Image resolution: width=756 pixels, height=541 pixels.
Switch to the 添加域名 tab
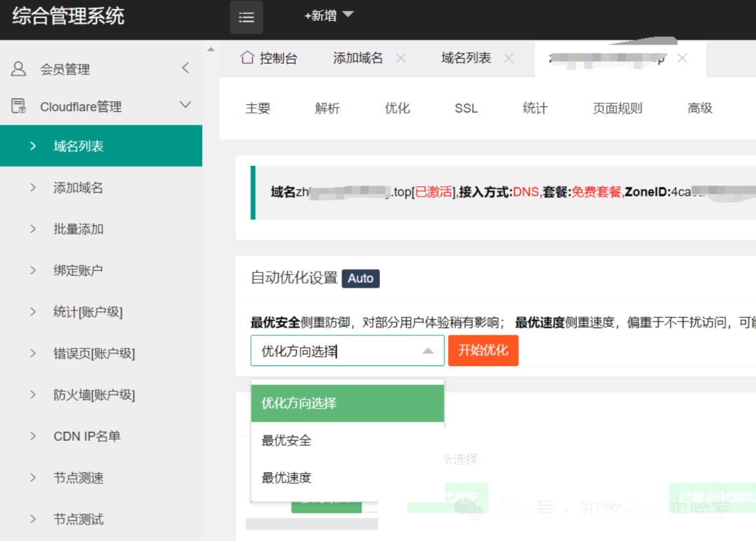[358, 58]
